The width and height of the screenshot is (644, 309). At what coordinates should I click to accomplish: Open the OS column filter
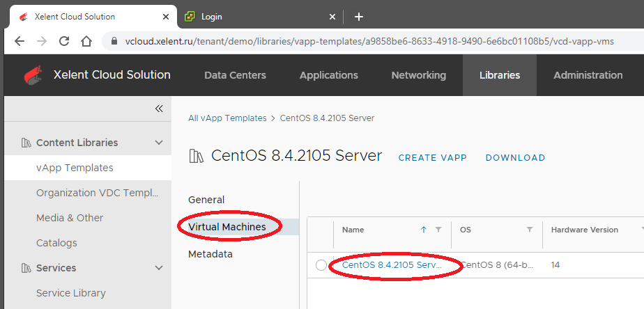pos(530,230)
